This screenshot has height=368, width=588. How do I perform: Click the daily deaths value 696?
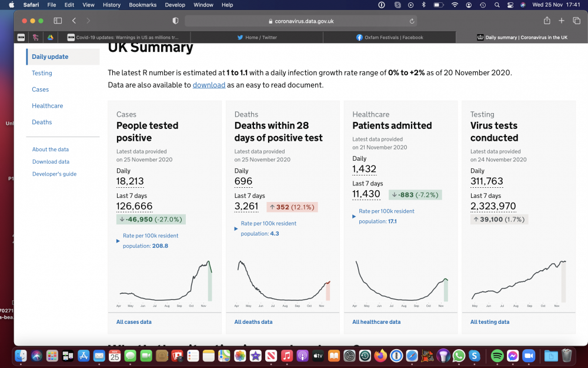243,181
